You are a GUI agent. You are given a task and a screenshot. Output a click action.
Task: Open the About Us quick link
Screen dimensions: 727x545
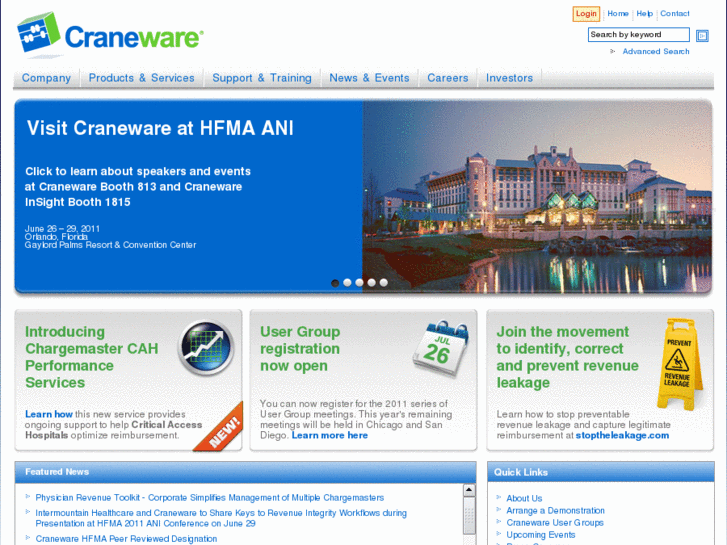tap(524, 498)
